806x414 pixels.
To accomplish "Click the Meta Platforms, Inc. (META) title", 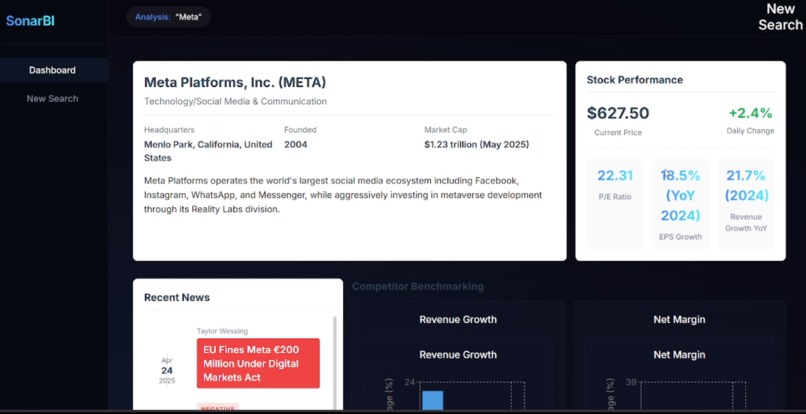I will coord(234,82).
